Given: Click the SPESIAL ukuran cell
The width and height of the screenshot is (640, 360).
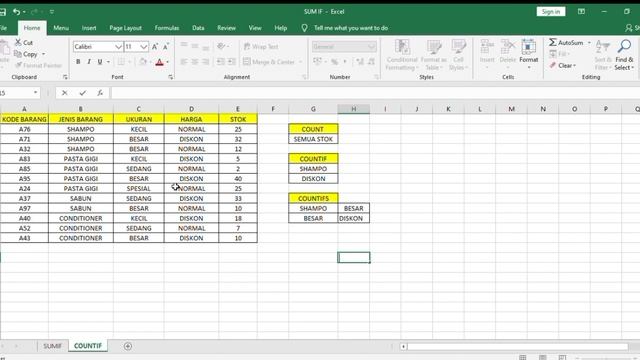Looking at the screenshot, I should [139, 189].
